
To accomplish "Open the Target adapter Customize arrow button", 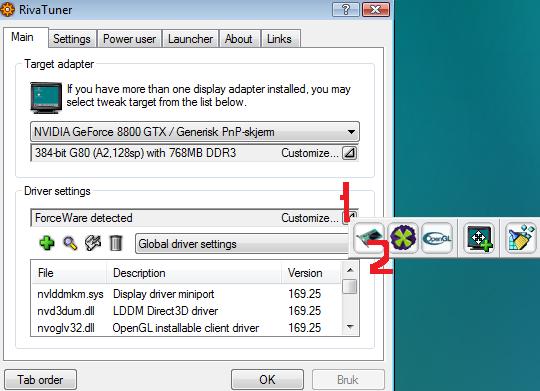I will click(x=350, y=153).
